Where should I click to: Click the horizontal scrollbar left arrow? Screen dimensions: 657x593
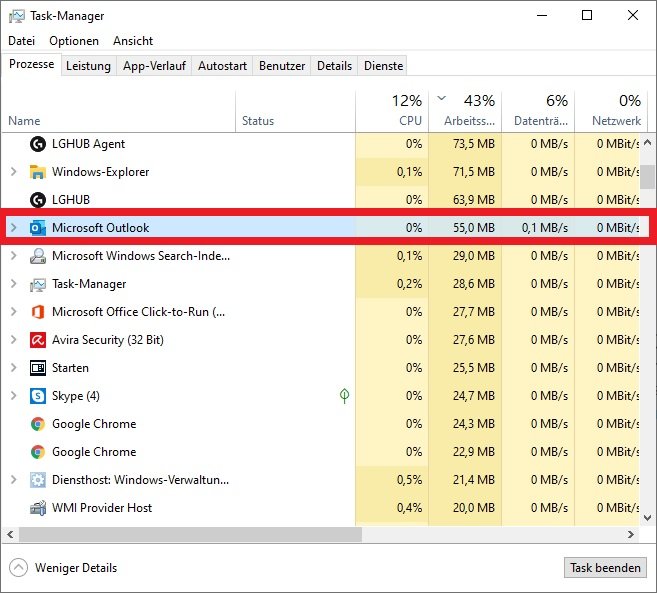(10, 534)
